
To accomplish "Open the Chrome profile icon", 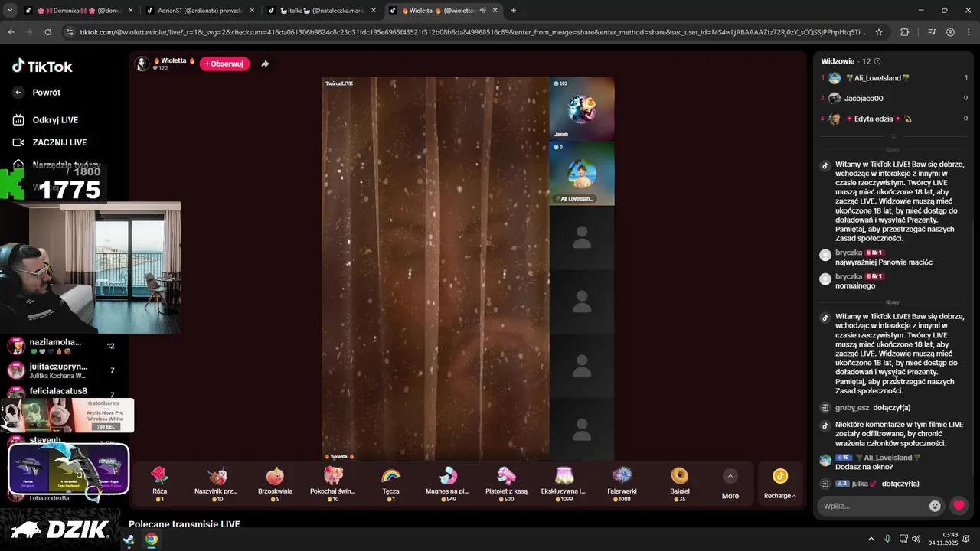I will [x=950, y=32].
